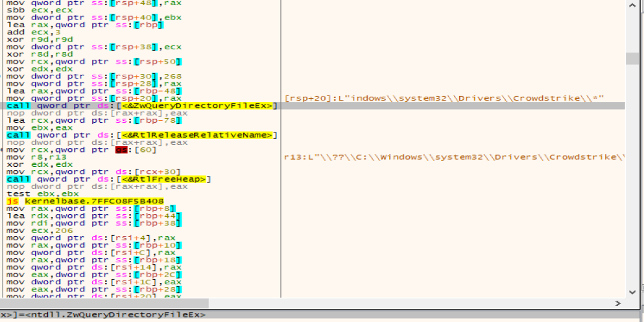This screenshot has width=644, height=322.
Task: Click the vertical scrollbar thumb
Action: [x=632, y=58]
